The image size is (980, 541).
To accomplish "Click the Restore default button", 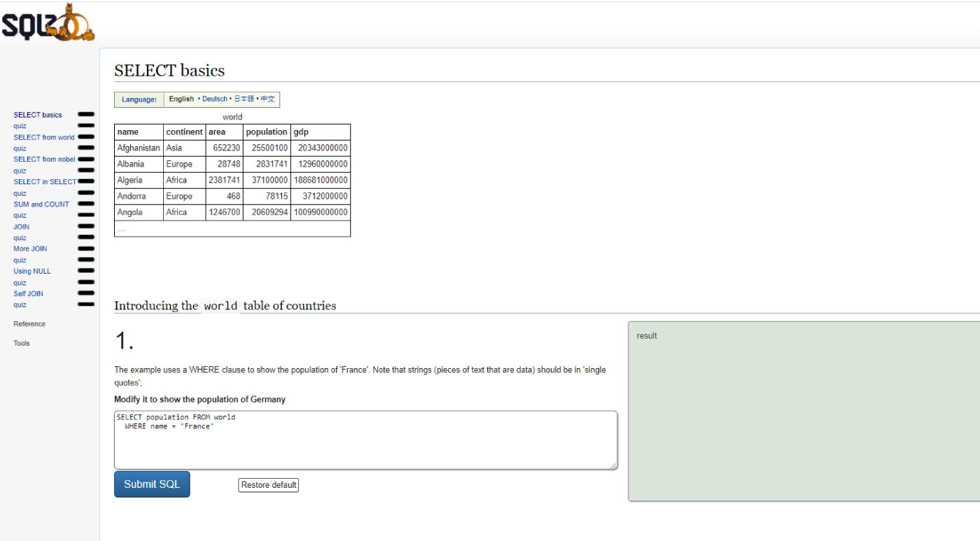I will click(x=268, y=484).
